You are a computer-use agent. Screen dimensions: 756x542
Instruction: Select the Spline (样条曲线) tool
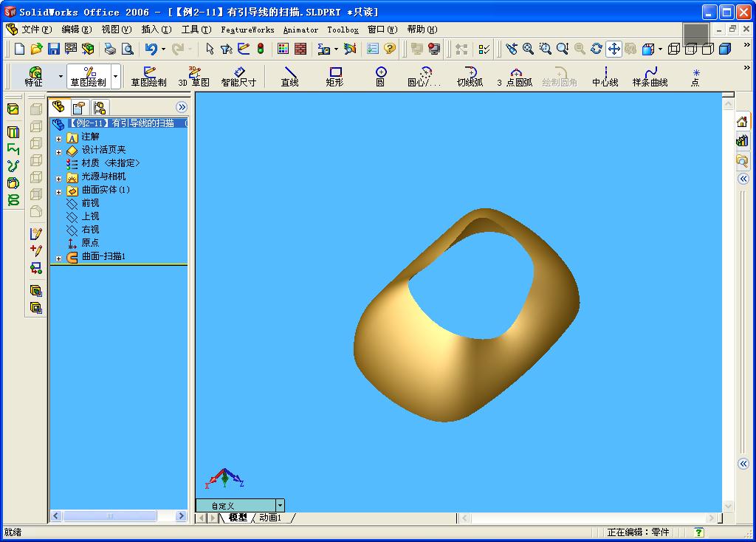[x=650, y=77]
